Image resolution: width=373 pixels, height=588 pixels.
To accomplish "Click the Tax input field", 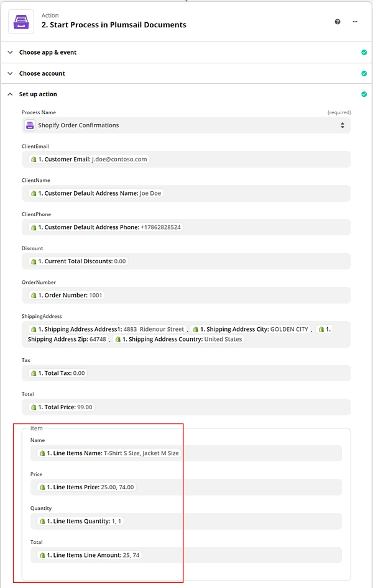I will click(x=186, y=373).
